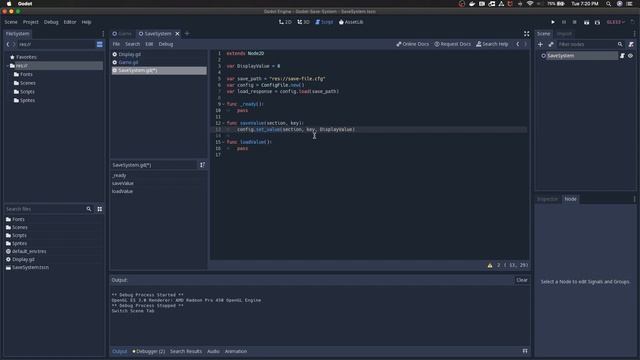Click the magnifier icon in Filter nodes field
Screen dimensions: 640x360
620,44
